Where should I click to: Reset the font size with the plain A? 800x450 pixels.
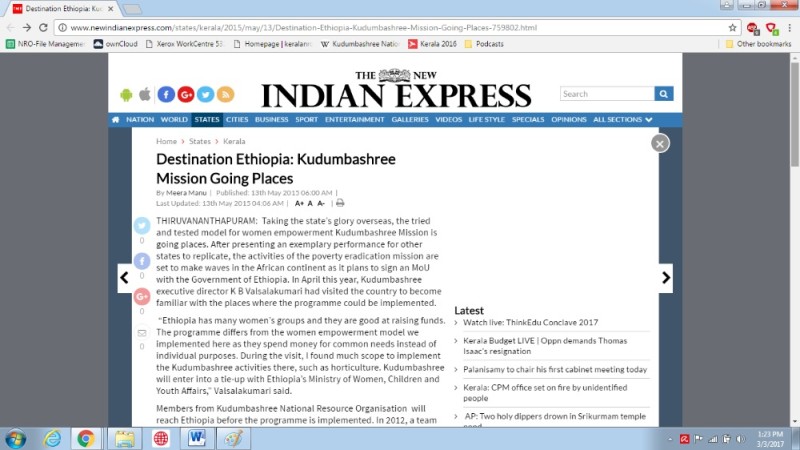tap(310, 203)
